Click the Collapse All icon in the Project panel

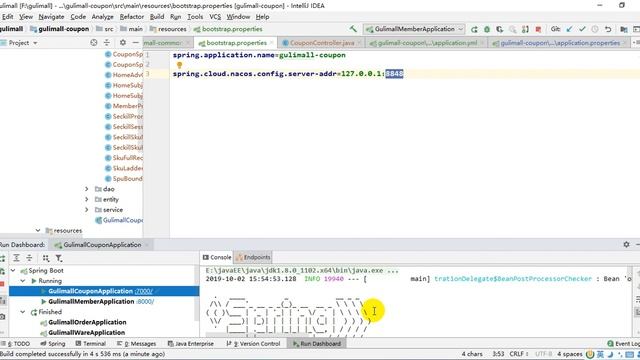coord(107,42)
